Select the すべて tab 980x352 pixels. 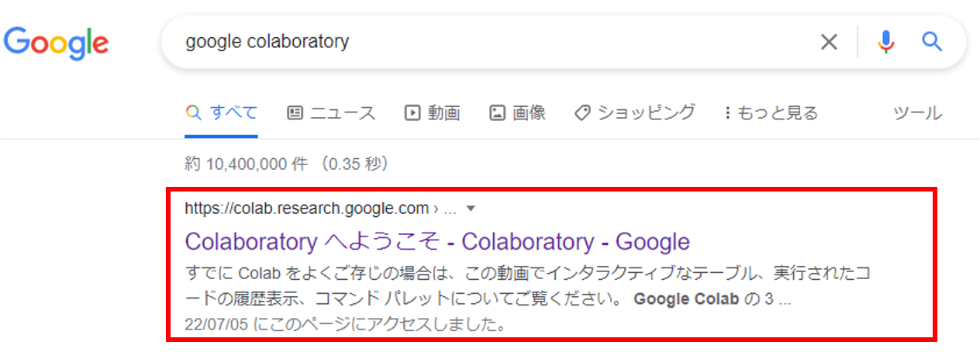point(222,113)
